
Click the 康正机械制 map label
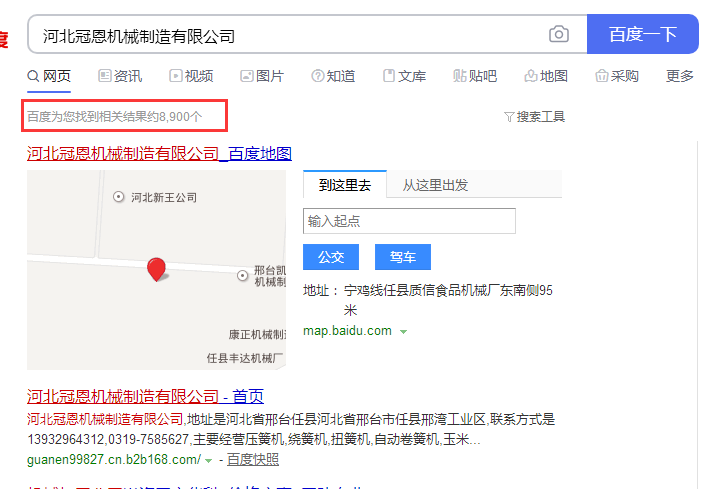pos(257,334)
